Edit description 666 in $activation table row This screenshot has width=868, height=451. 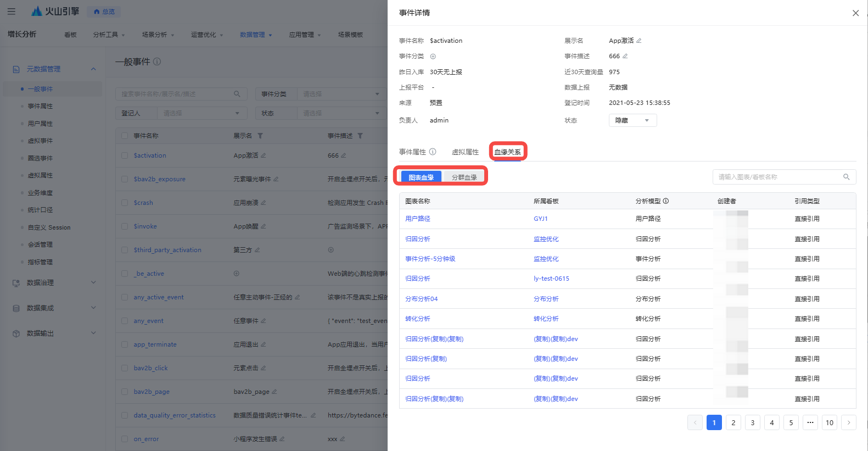click(344, 155)
